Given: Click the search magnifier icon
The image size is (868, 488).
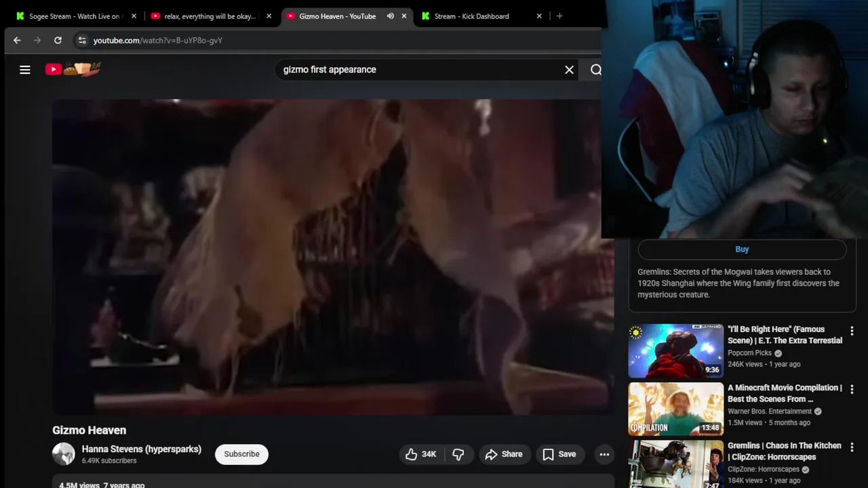Looking at the screenshot, I should click(595, 69).
